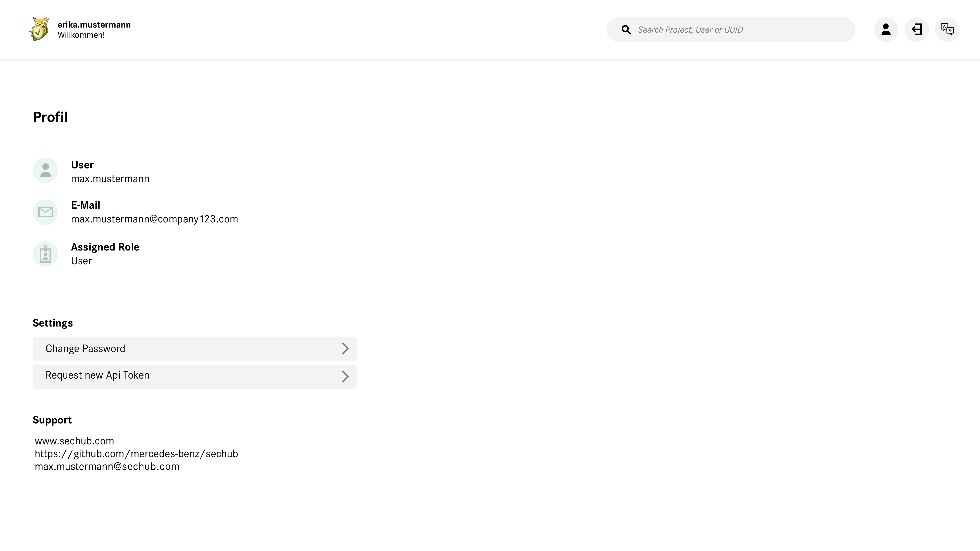Expand the Request new Api Token chevron
This screenshot has width=980, height=551.
pyautogui.click(x=346, y=377)
